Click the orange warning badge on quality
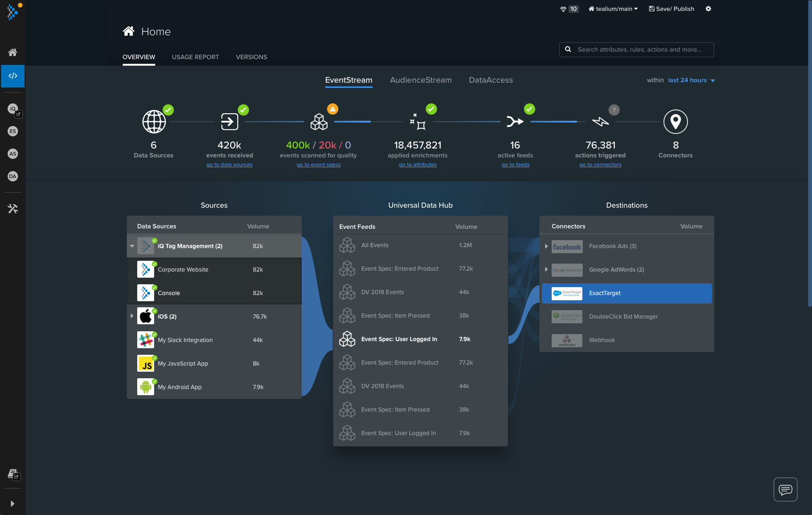812x515 pixels. (333, 109)
